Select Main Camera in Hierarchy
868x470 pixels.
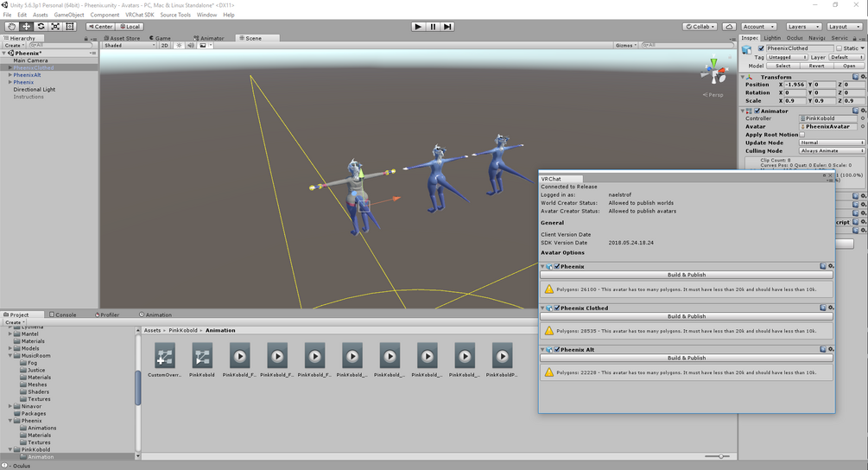pyautogui.click(x=30, y=60)
